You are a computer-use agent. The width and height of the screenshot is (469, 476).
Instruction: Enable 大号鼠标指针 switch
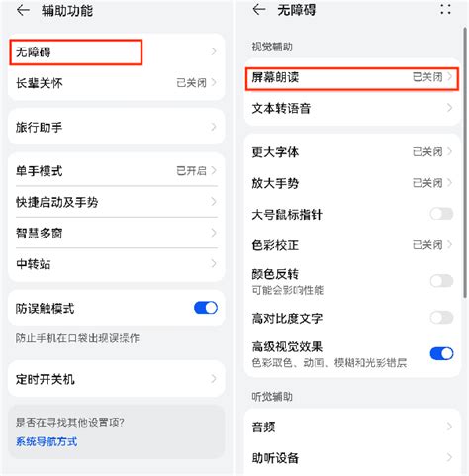[x=441, y=214]
